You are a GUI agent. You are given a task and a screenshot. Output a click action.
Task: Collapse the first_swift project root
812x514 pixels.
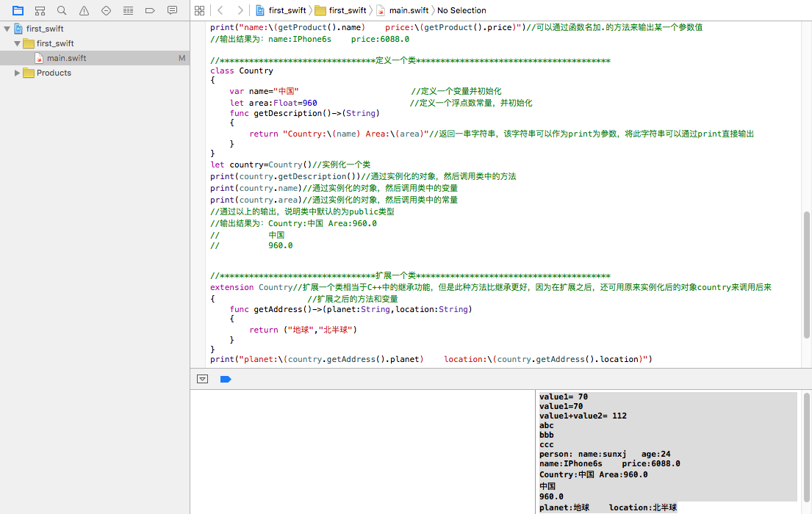click(x=7, y=29)
